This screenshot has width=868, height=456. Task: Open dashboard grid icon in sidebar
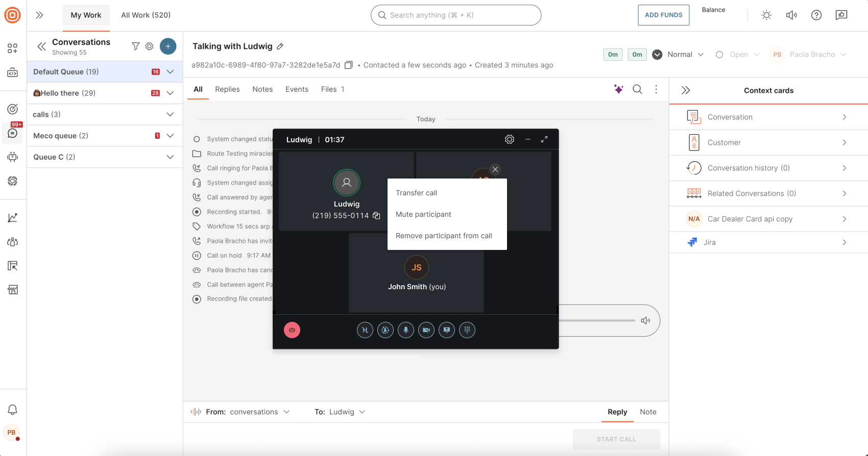13,48
